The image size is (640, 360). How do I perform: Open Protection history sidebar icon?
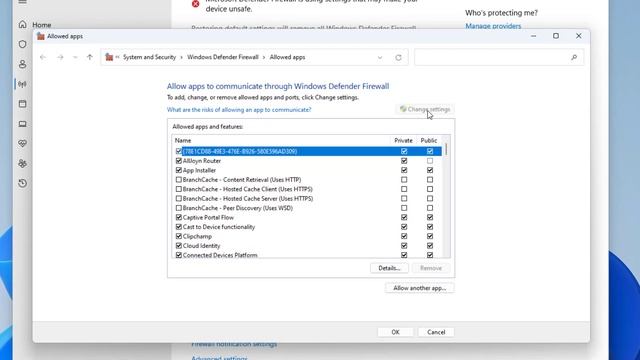coord(22,183)
